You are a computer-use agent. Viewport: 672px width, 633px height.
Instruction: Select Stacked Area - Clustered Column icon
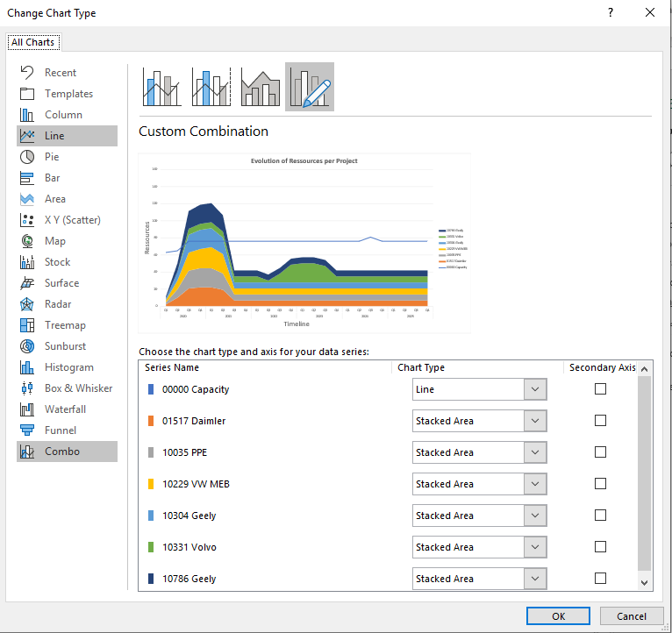tap(261, 87)
